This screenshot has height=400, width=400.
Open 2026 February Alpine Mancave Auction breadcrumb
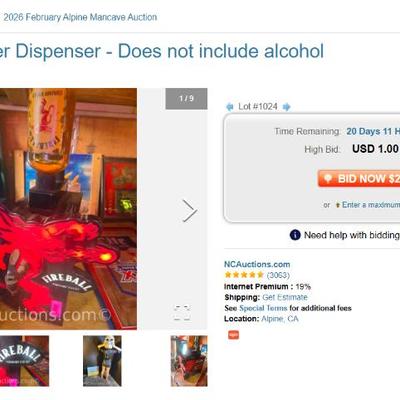coord(80,17)
